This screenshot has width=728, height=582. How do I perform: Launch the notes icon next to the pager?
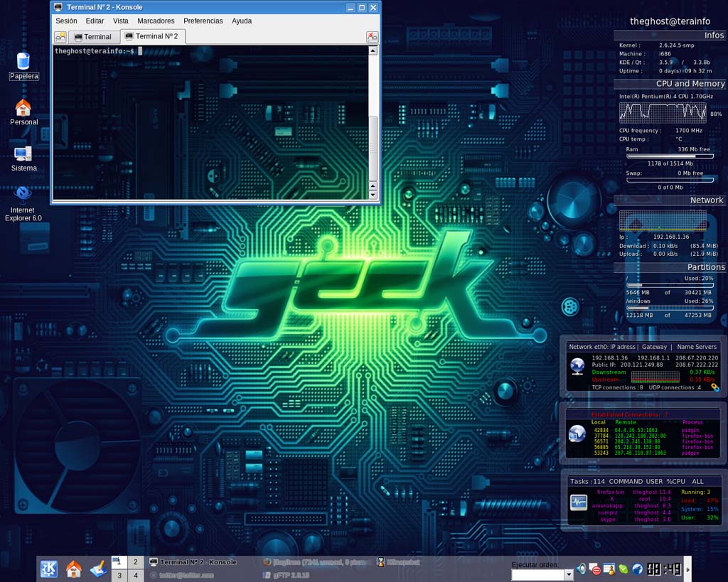(x=99, y=569)
